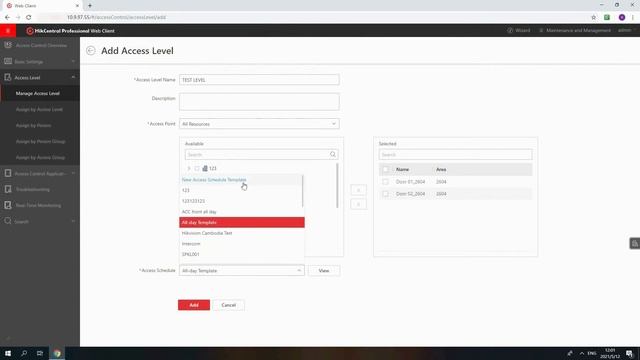Click the browser profile avatar icon
The image size is (640, 360).
tap(622, 17)
